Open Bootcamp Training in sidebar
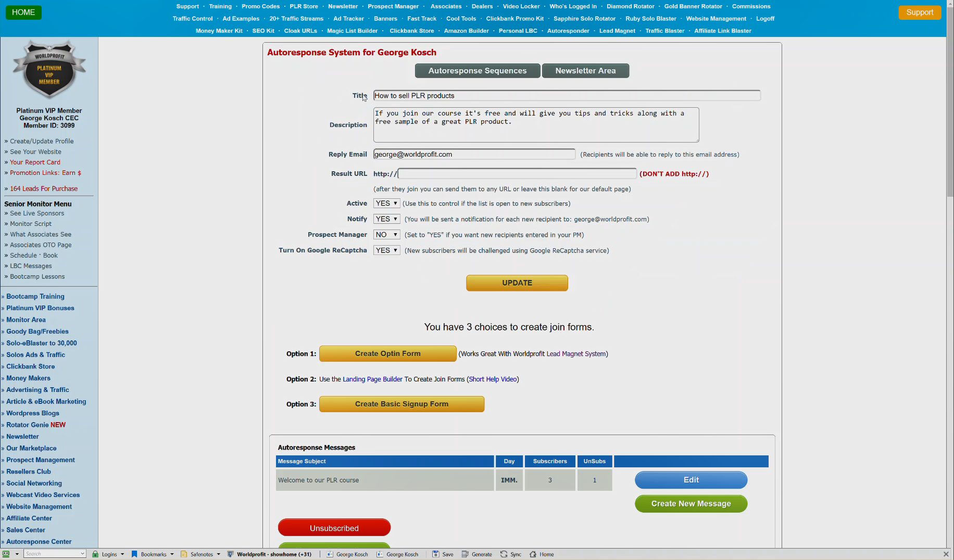 click(35, 297)
